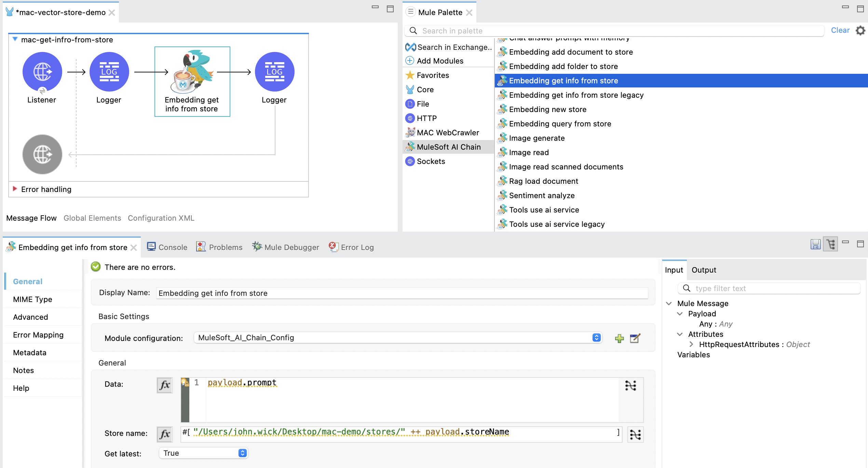Open the Advanced properties section
This screenshot has height=468, width=868.
tap(30, 317)
